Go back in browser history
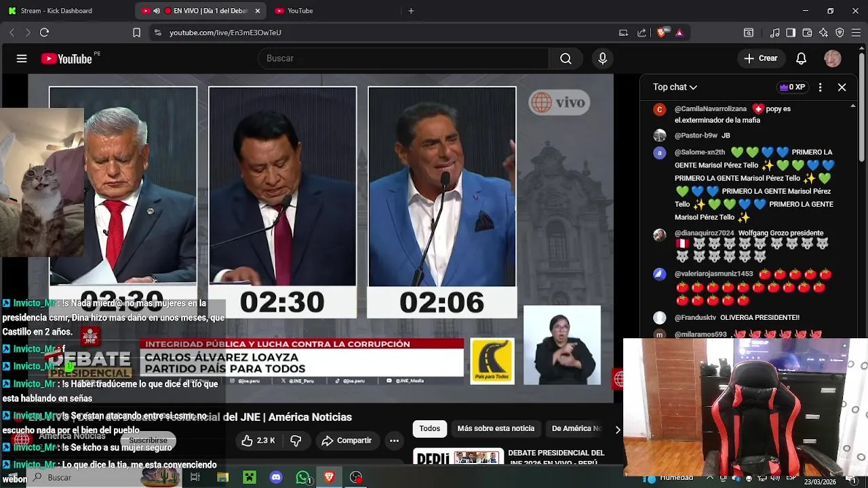This screenshot has width=868, height=488. [12, 33]
